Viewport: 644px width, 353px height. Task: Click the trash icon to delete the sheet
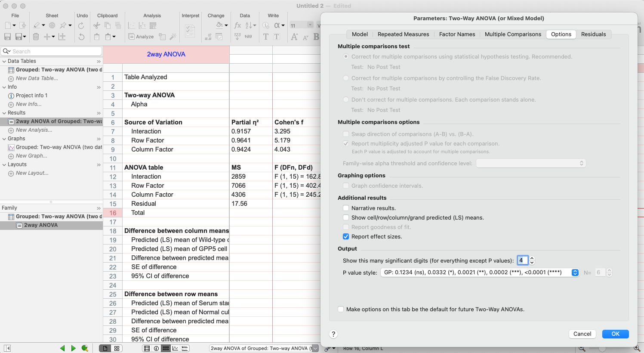(x=36, y=37)
